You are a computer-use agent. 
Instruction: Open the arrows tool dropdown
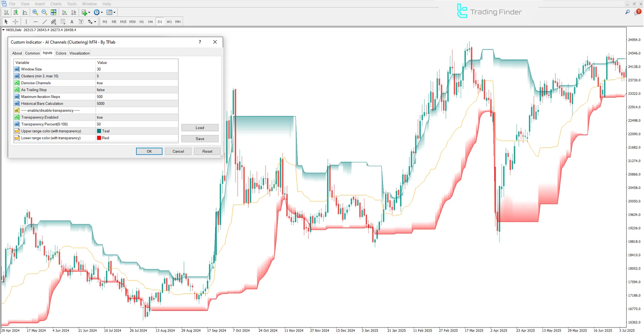coord(94,21)
